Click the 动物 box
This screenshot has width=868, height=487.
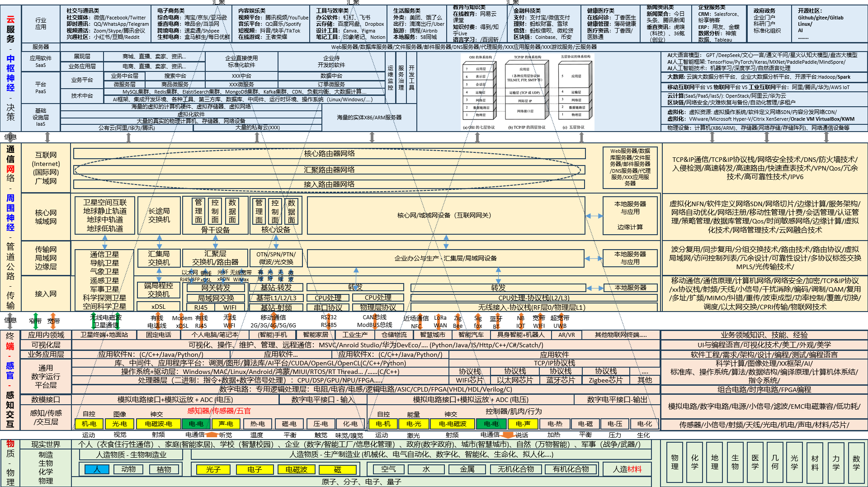tap(128, 469)
